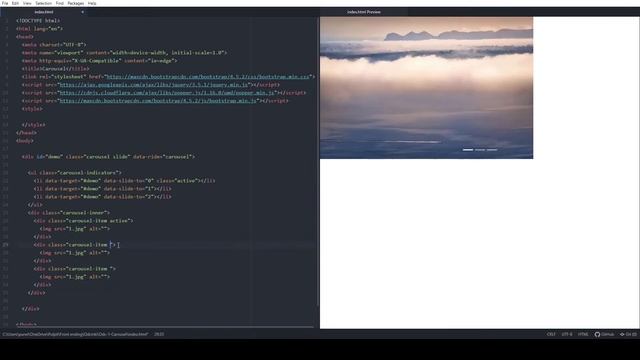Click line number 29 in the gutter
640x360 pixels.
(5, 245)
